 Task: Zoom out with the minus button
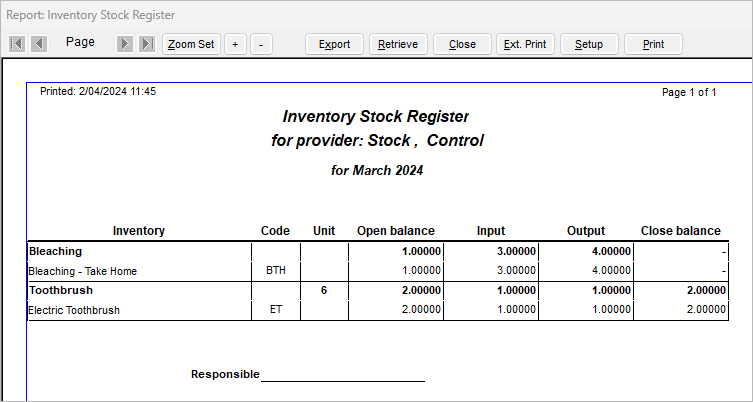[261, 44]
